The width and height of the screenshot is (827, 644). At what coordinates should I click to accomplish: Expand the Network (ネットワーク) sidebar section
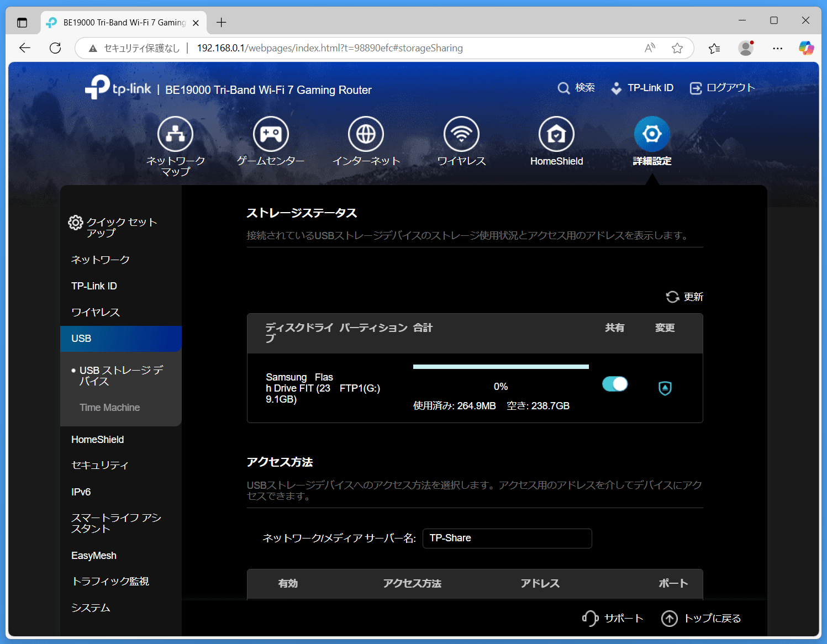point(101,260)
